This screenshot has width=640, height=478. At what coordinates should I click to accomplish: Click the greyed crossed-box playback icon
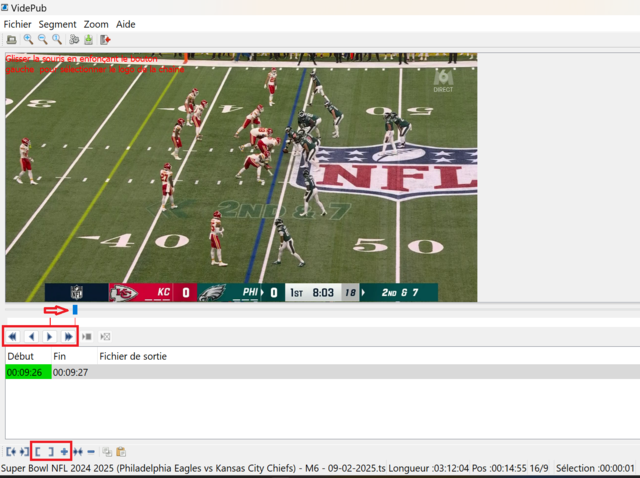pos(105,337)
